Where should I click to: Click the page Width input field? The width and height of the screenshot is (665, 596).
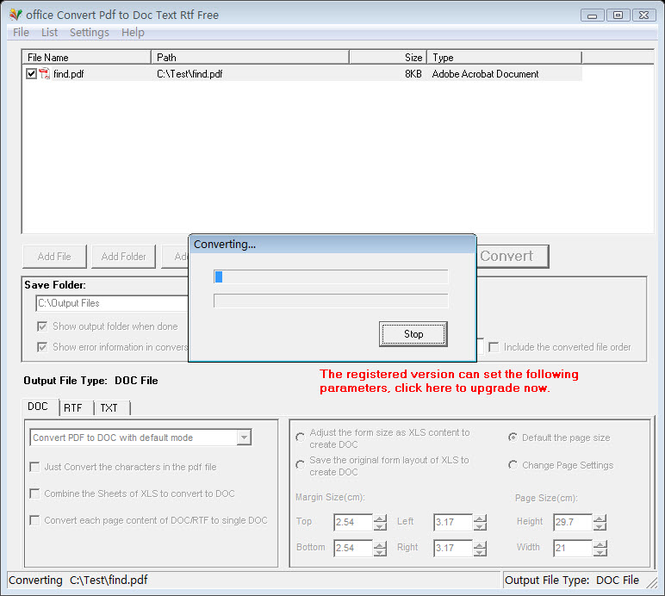[x=573, y=548]
